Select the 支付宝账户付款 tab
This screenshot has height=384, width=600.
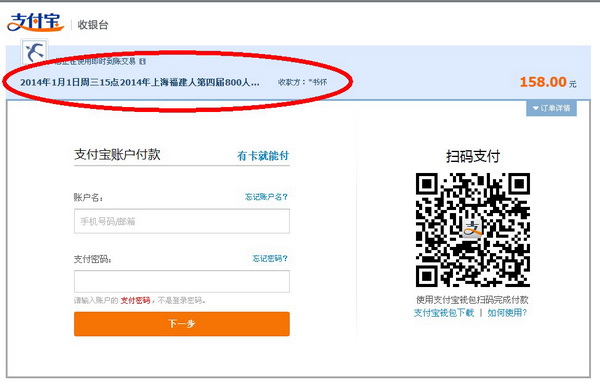click(x=117, y=155)
